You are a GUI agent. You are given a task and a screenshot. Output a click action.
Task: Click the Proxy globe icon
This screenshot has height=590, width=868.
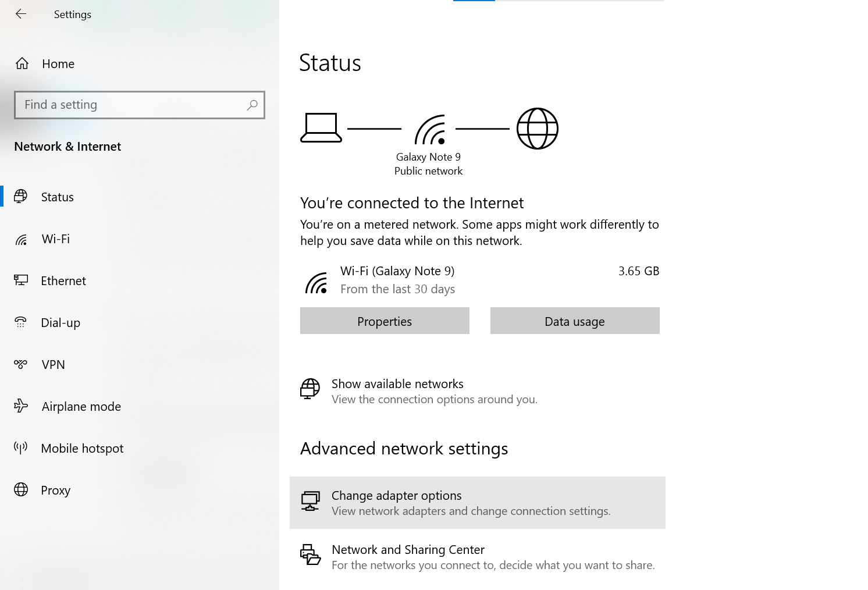[x=21, y=490]
